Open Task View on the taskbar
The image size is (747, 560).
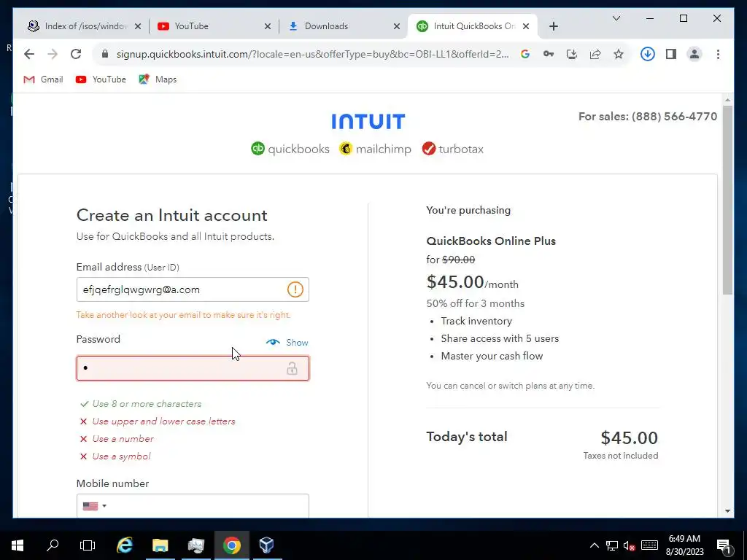pyautogui.click(x=88, y=545)
